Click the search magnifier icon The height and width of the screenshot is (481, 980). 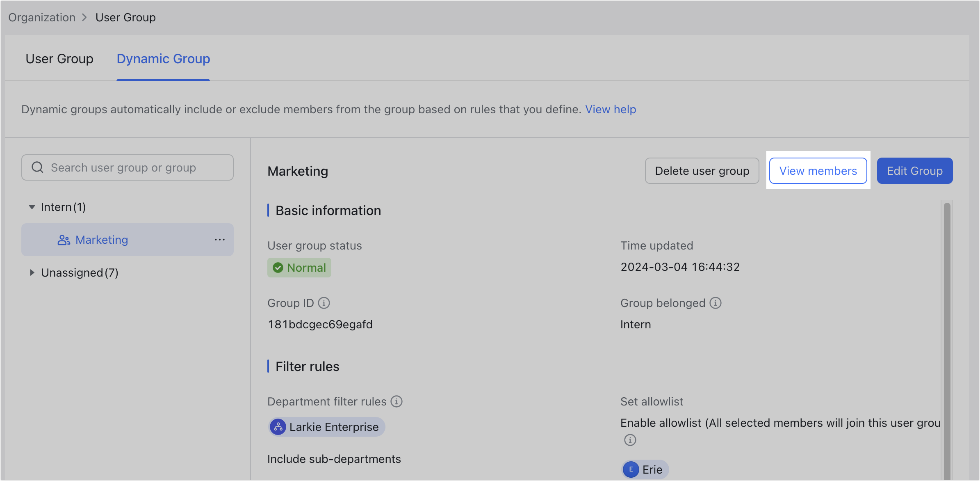click(x=37, y=167)
